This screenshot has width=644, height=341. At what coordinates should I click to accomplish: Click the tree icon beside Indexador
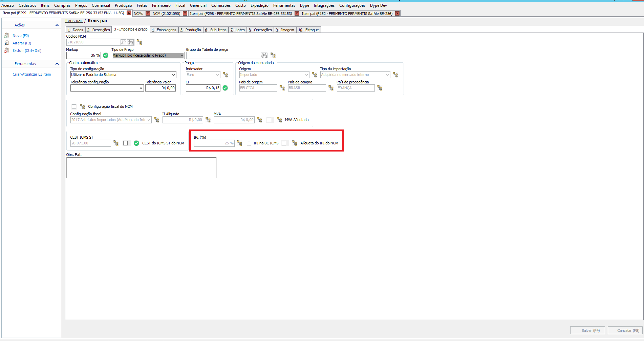point(225,75)
